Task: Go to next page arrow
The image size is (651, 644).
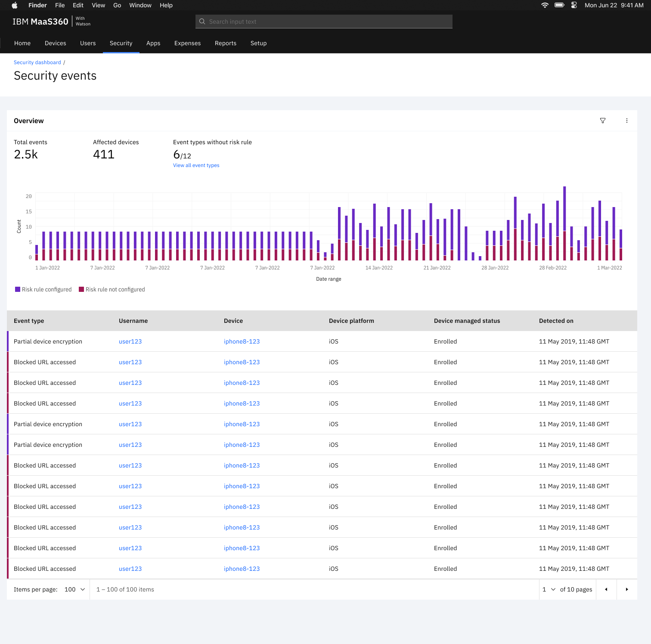Action: [x=627, y=589]
